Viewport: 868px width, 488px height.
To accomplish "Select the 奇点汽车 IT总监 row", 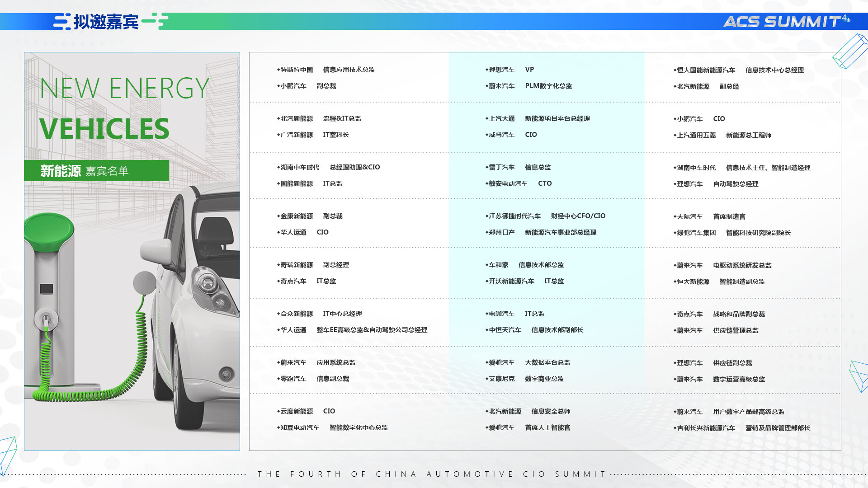I will pos(307,281).
